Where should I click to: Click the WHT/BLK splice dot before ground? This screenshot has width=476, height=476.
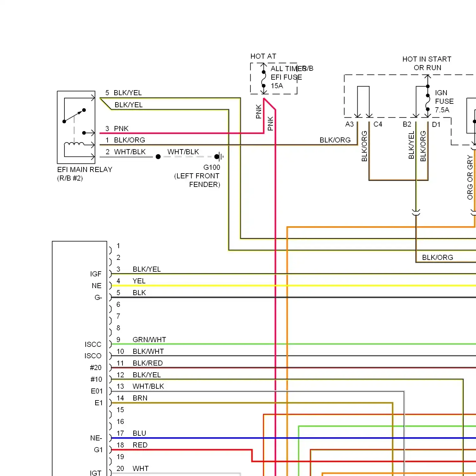click(x=158, y=156)
